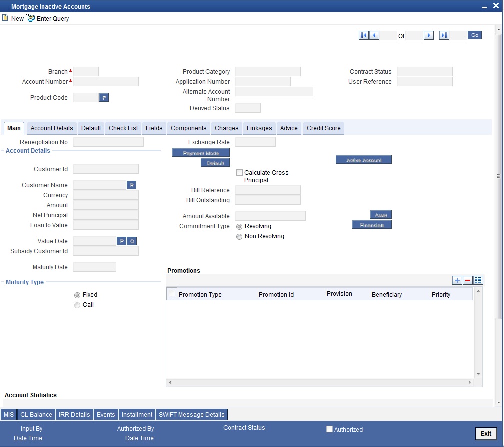Toggle the Authorized checkbox
The image size is (504, 447).
pyautogui.click(x=329, y=429)
